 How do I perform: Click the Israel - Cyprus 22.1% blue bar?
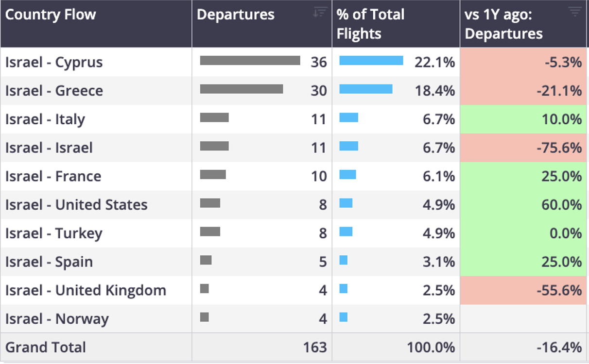[x=371, y=61]
